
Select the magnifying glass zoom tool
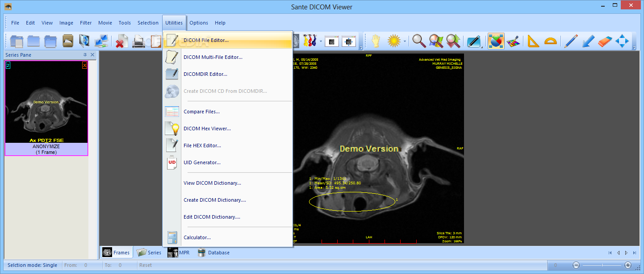(x=419, y=41)
